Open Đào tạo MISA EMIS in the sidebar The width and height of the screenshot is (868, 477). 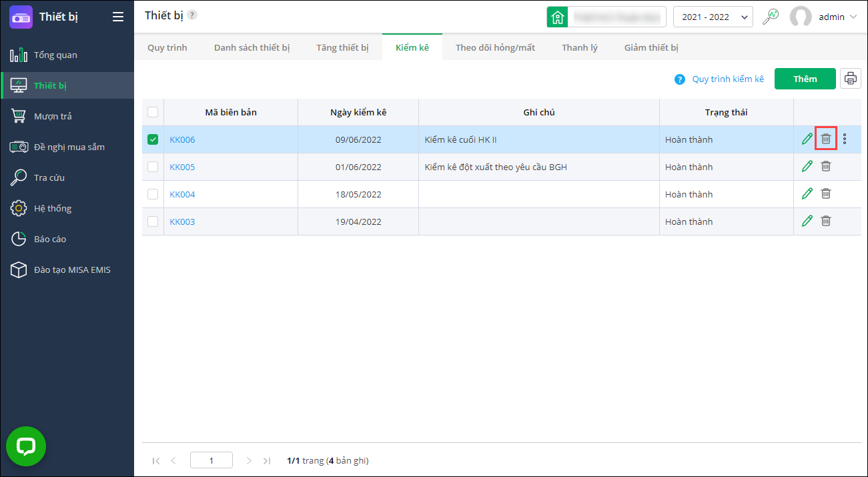pos(67,270)
